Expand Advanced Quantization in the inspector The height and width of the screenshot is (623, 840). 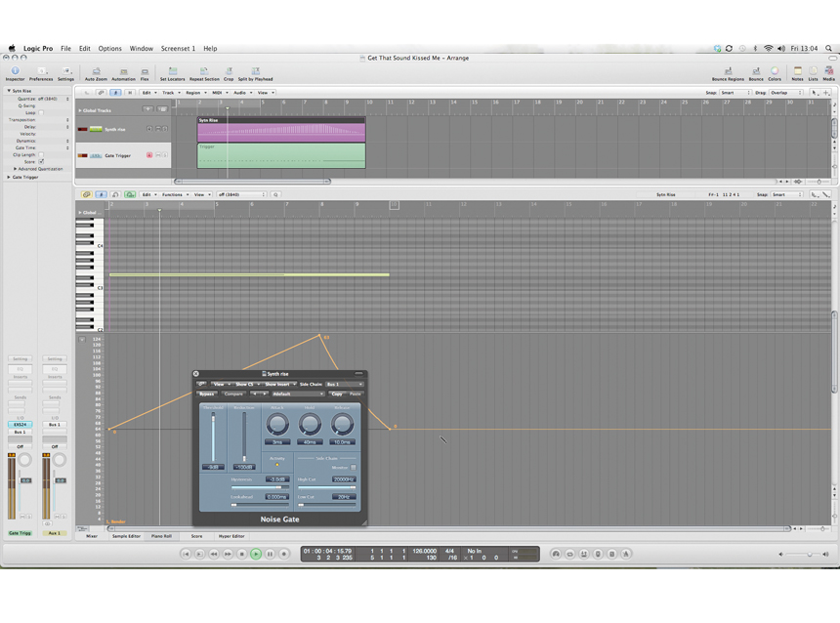pos(15,169)
